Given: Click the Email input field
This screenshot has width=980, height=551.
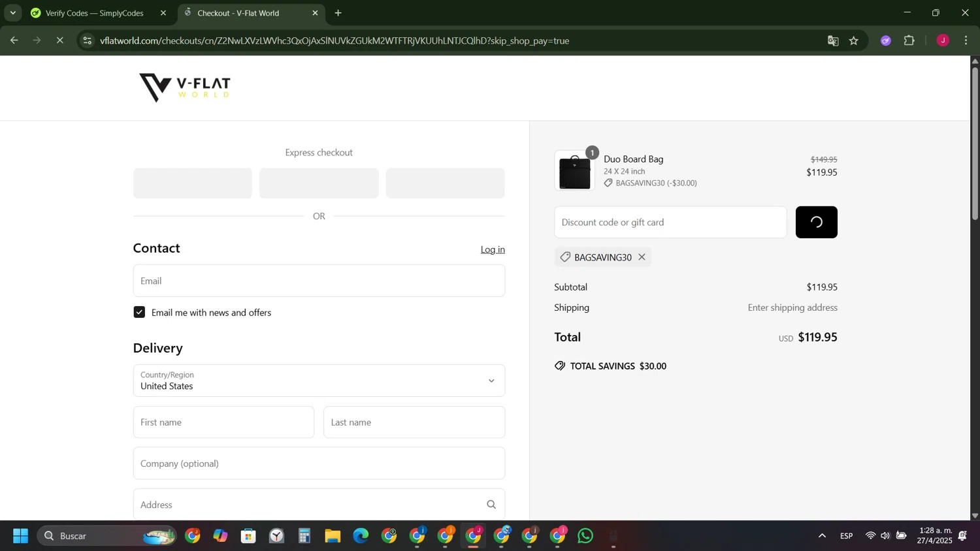Looking at the screenshot, I should click(x=319, y=281).
